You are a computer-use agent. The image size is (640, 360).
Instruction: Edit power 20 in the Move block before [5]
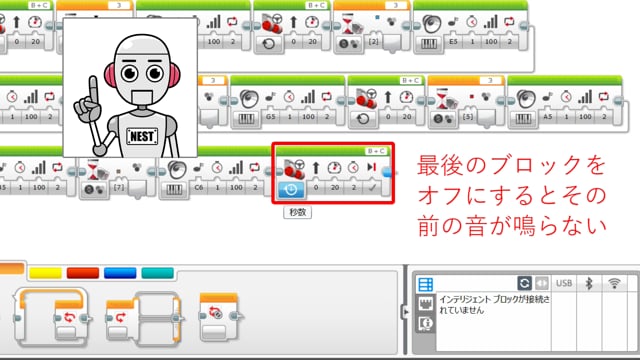[407, 117]
